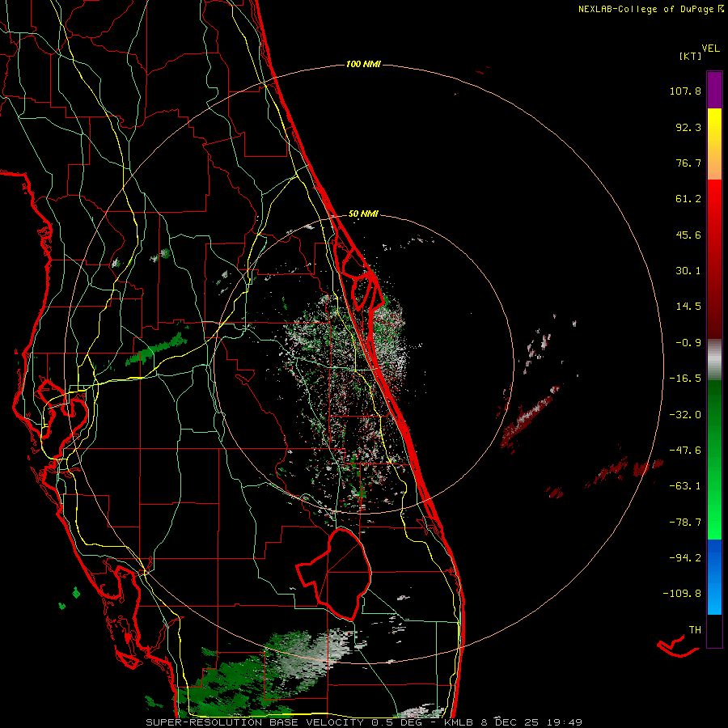This screenshot has height=728, width=728.
Task: Click the -109.8 legend value
Action: click(682, 594)
